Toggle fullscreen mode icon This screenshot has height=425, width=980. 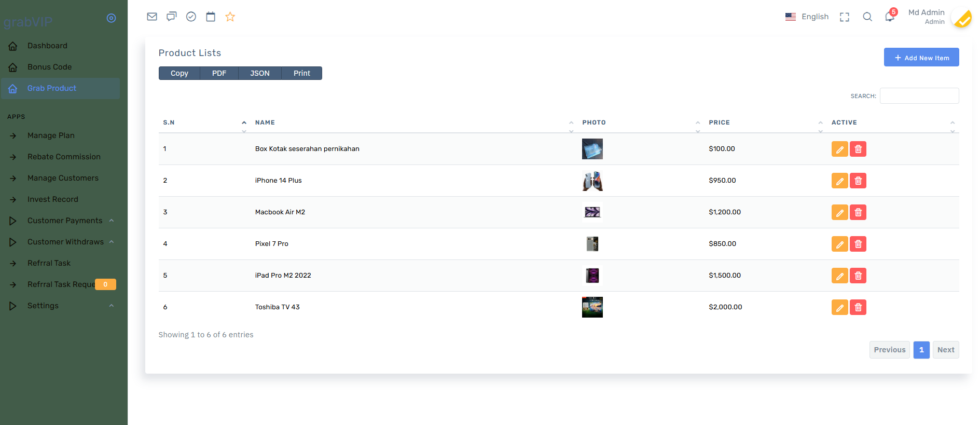(x=845, y=17)
